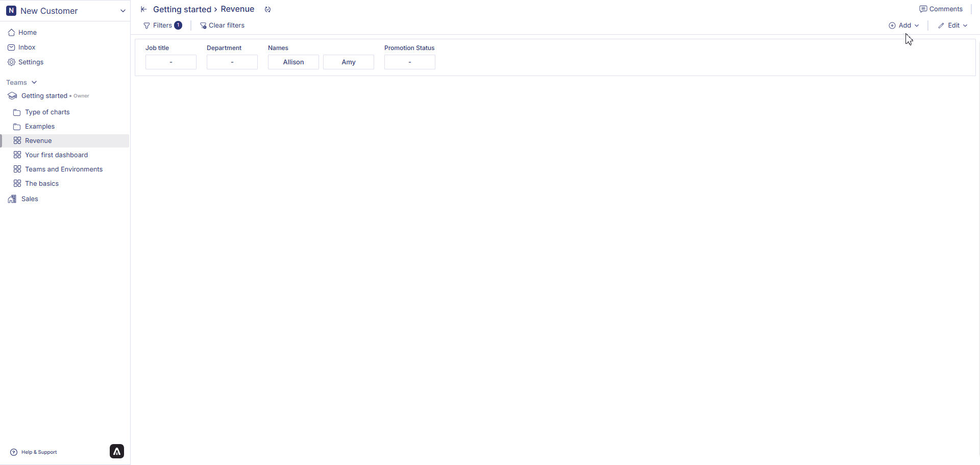980x465 pixels.
Task: Collapse the sidebar with the back arrow
Action: click(x=143, y=9)
